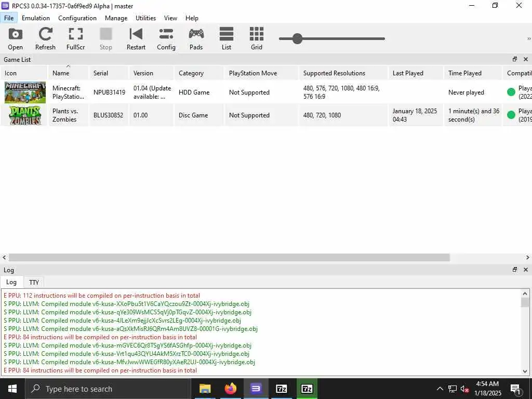
Task: Click the Plants vs. Zombies name cell
Action: coord(68,115)
